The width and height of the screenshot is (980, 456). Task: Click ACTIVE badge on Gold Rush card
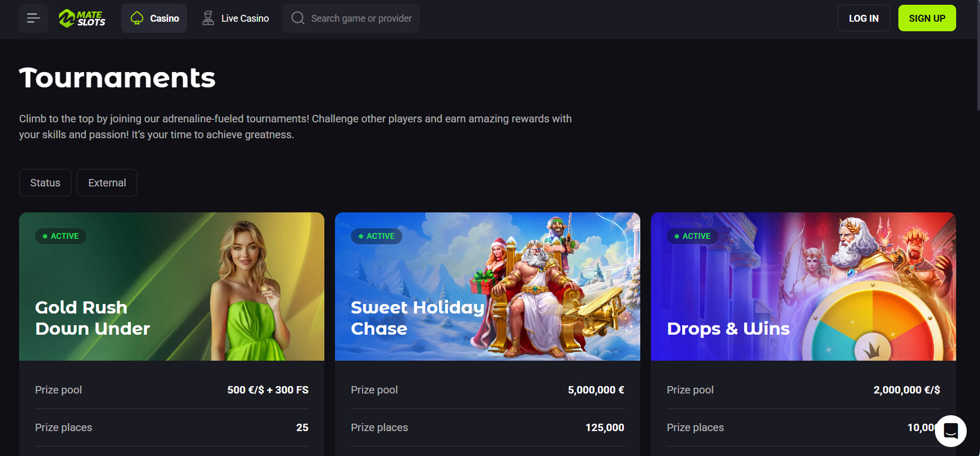click(x=61, y=236)
